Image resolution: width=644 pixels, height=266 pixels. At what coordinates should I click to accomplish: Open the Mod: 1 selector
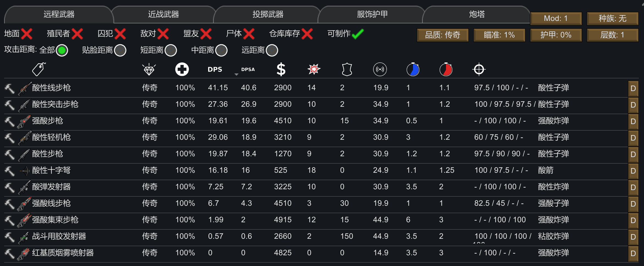pos(556,18)
